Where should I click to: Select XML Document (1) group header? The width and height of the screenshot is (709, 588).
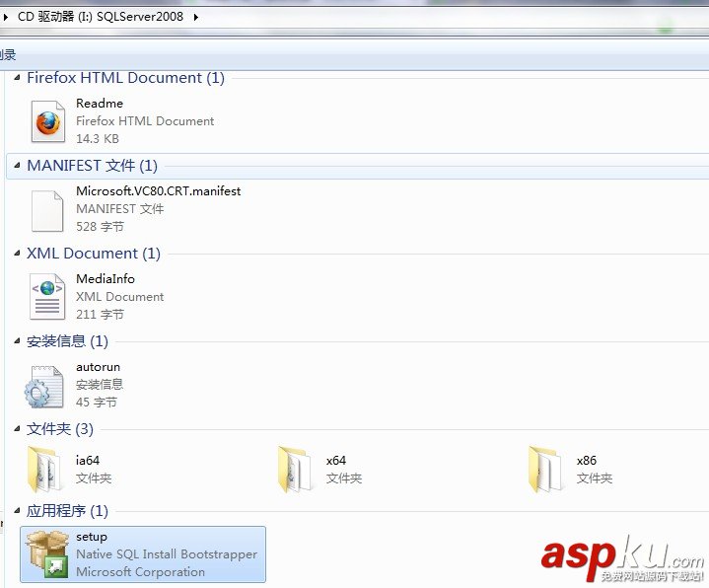click(94, 254)
